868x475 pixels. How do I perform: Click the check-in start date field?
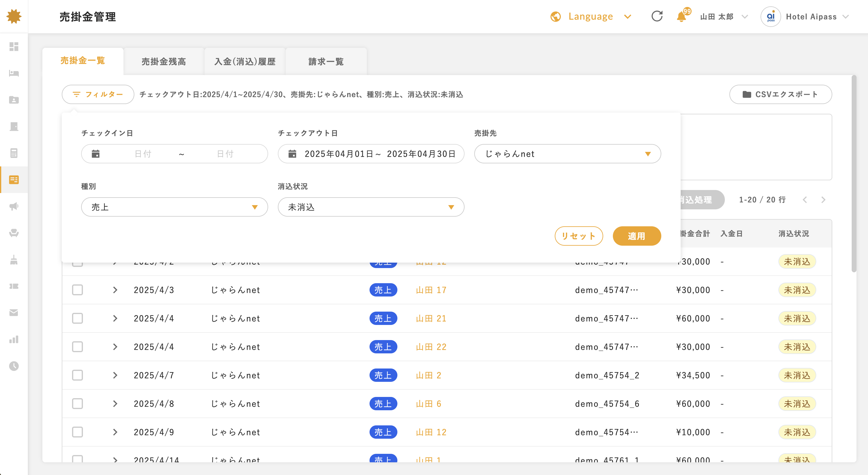coord(143,154)
